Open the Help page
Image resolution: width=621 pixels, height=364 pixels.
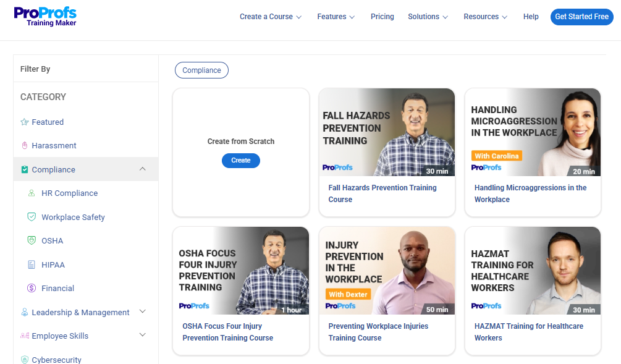tap(531, 17)
